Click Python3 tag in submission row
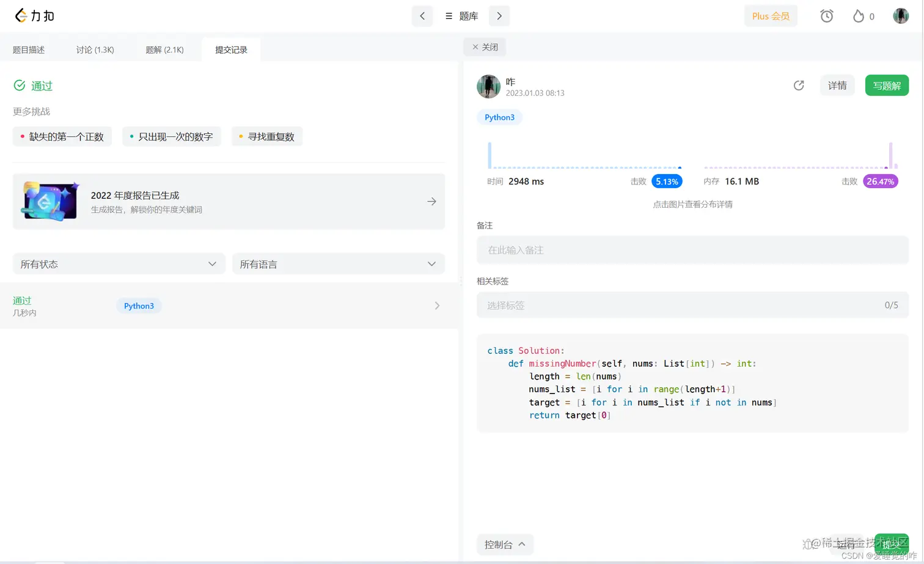Viewport: 924px width, 564px height. [139, 306]
